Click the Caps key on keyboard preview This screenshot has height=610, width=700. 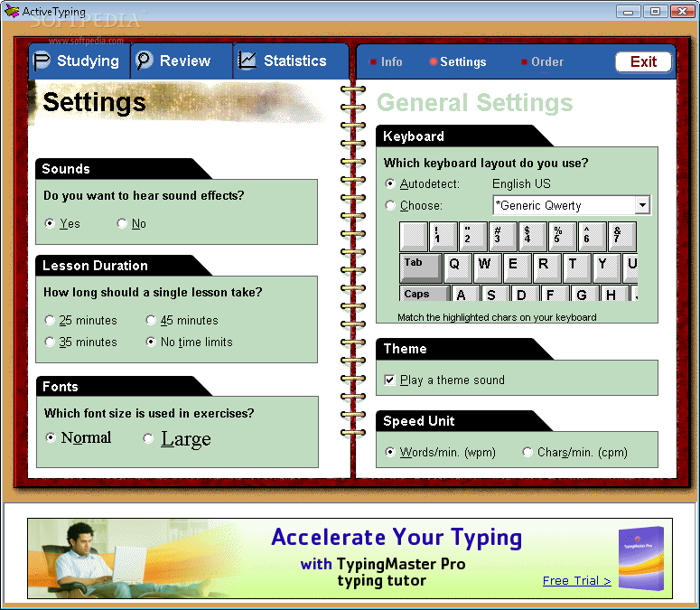425,293
